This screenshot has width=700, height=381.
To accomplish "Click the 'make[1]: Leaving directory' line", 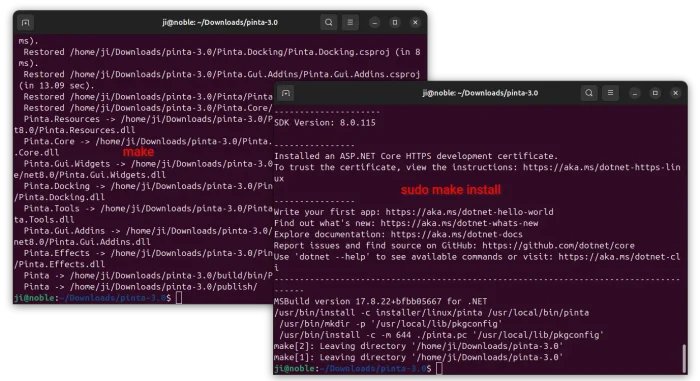I will click(418, 357).
